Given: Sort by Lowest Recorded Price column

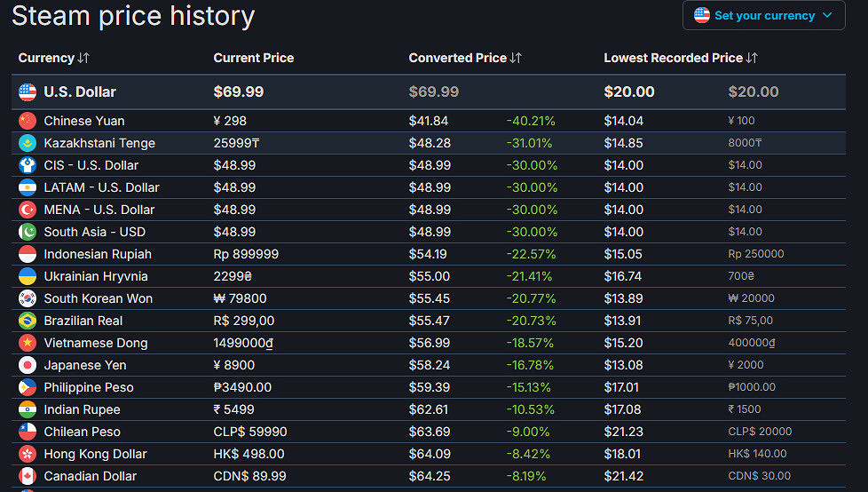Looking at the screenshot, I should 681,58.
